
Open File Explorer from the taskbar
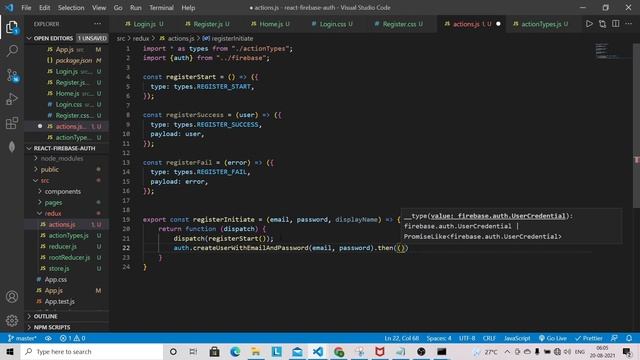click(x=256, y=351)
